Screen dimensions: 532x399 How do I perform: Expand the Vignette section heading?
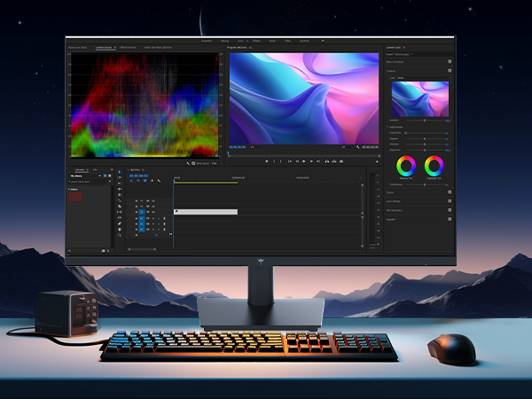pos(391,220)
